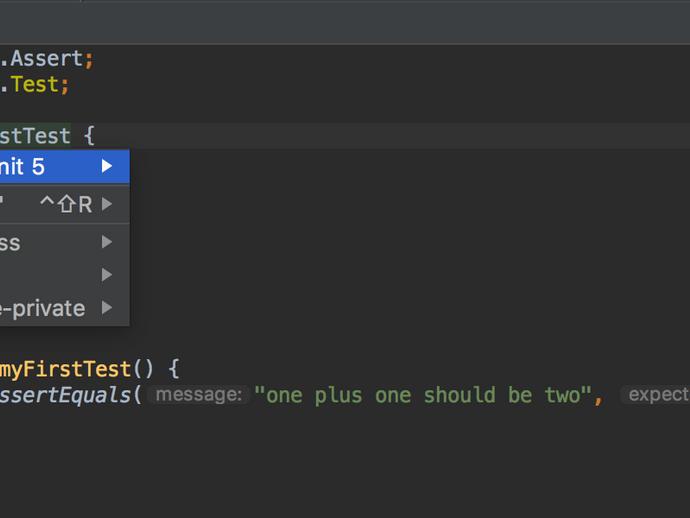This screenshot has height=518, width=690.
Task: Click the "message:" parameter hint
Action: (199, 395)
